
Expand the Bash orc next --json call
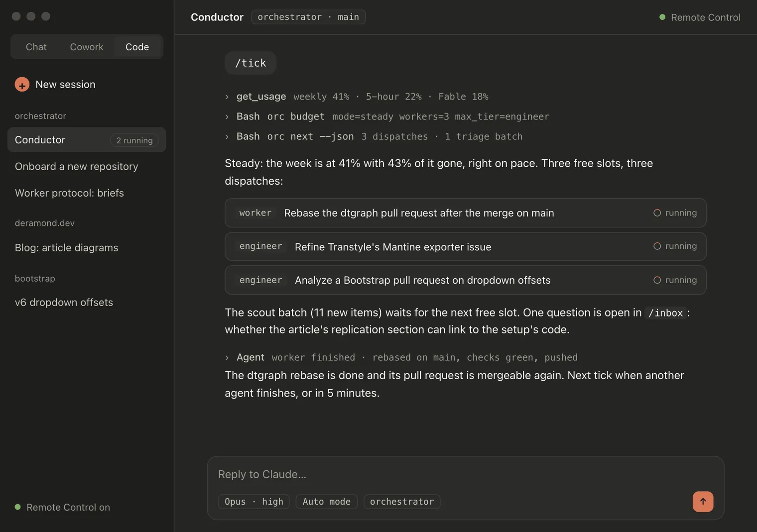pos(227,136)
